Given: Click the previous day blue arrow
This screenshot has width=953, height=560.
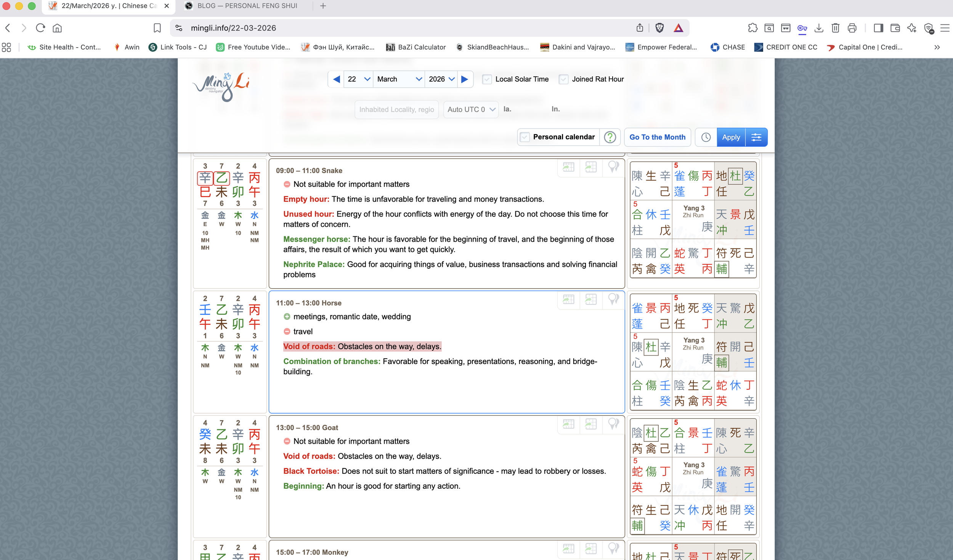Looking at the screenshot, I should (x=336, y=79).
